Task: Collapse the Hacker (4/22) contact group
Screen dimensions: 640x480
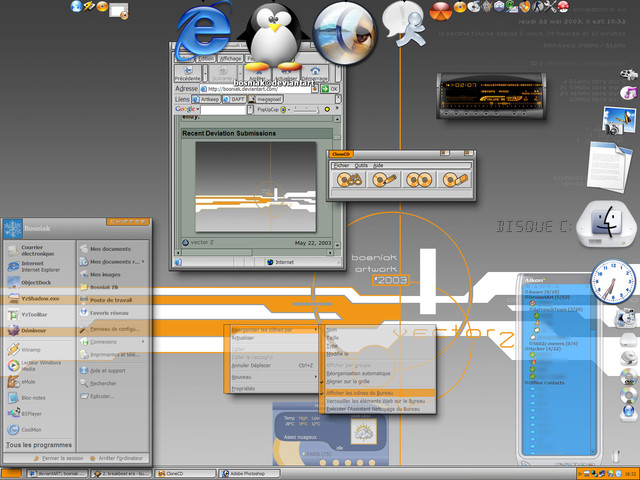Action: point(527,349)
